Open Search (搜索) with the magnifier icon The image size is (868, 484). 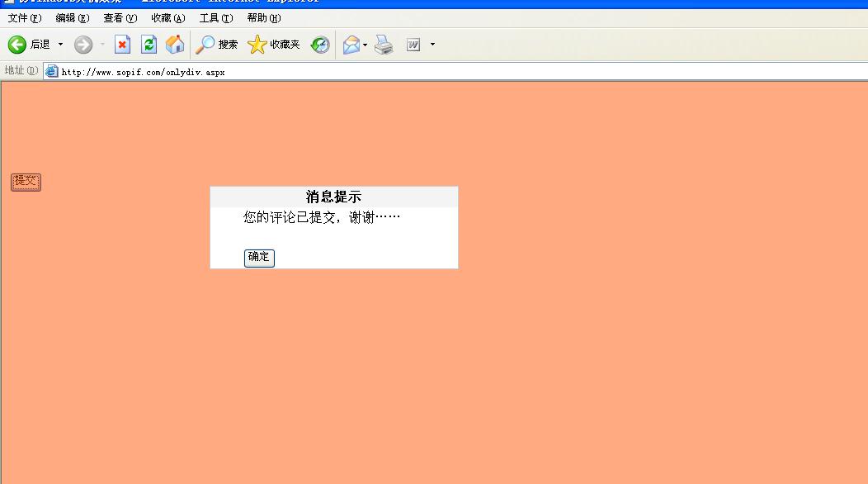(205, 45)
